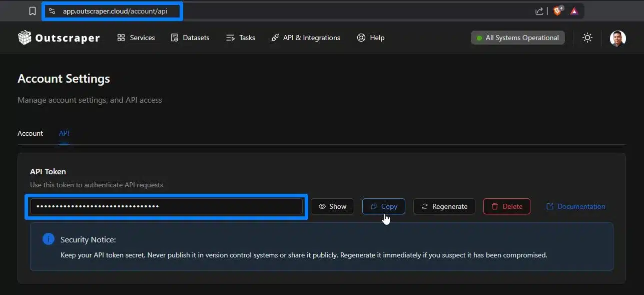Click the browser bookmark icon

pyautogui.click(x=33, y=11)
